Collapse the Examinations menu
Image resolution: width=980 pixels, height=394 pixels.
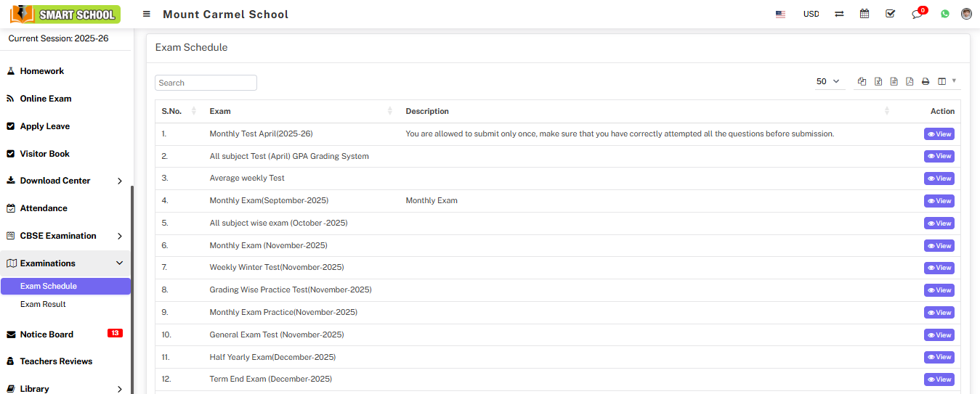pos(65,263)
